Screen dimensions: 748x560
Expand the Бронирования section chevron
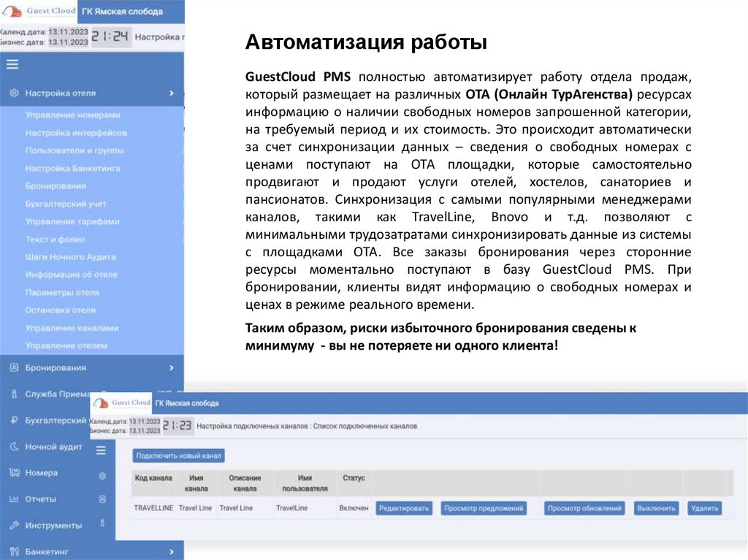pos(172,368)
